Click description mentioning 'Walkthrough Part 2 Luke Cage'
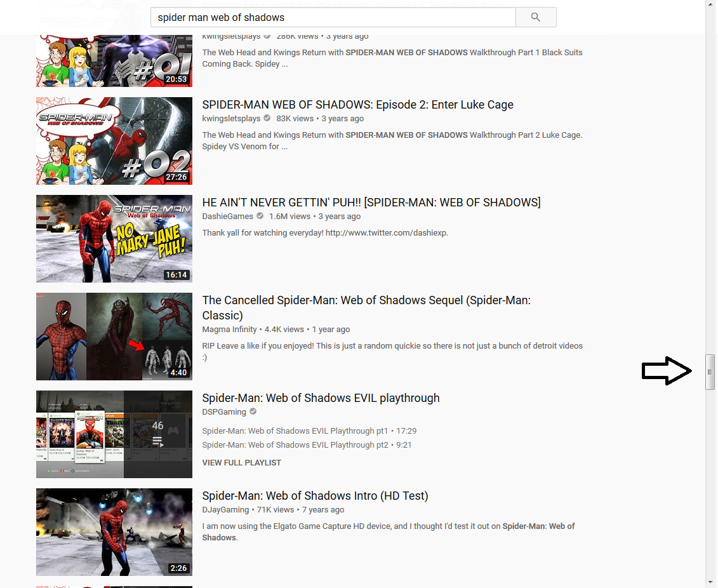Viewport: 718px width, 588px height. pyautogui.click(x=392, y=141)
